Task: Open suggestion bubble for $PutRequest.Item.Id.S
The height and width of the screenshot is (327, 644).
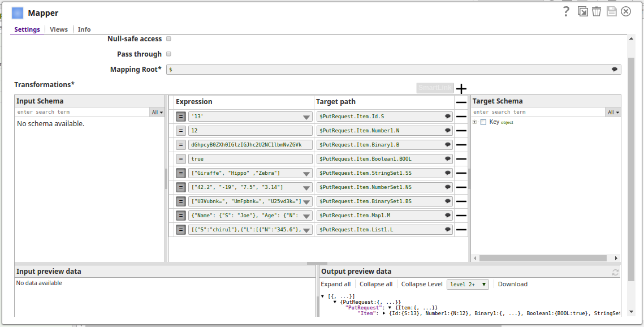Action: pos(448,116)
